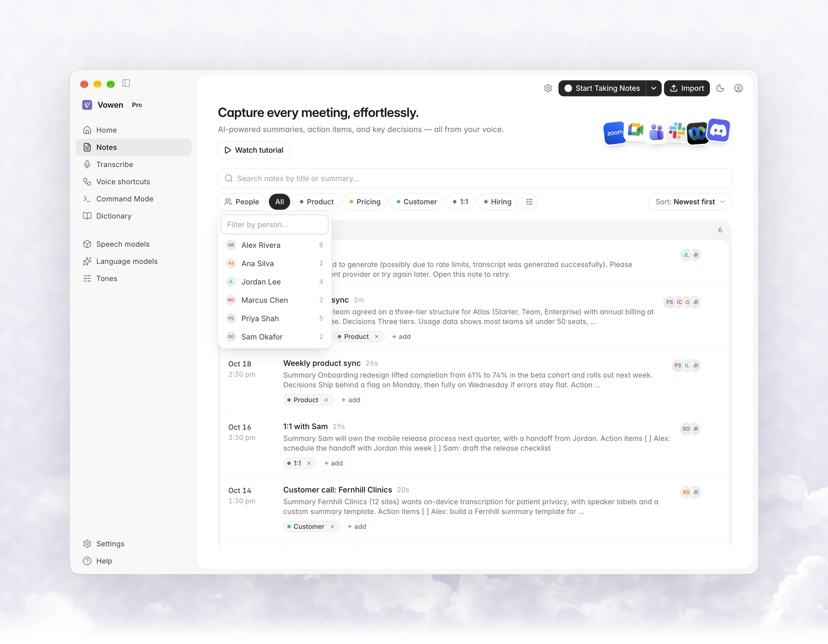Open Language models page
The width and height of the screenshot is (828, 644).
pos(134,261)
